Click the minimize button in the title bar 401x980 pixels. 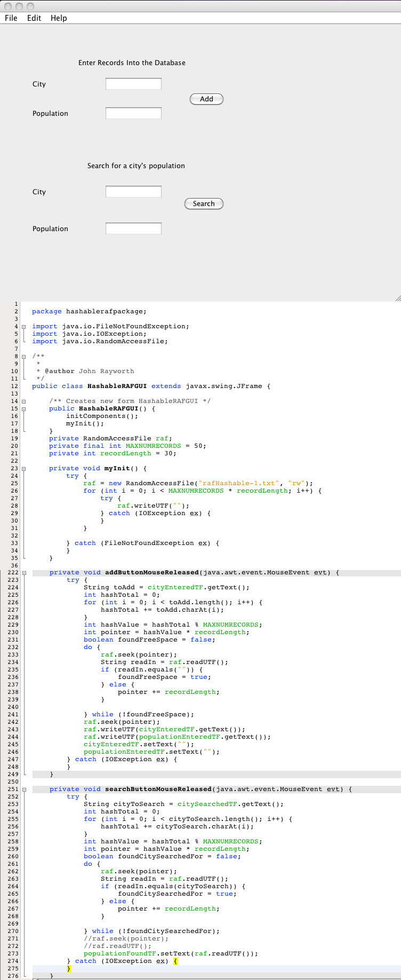tap(19, 6)
